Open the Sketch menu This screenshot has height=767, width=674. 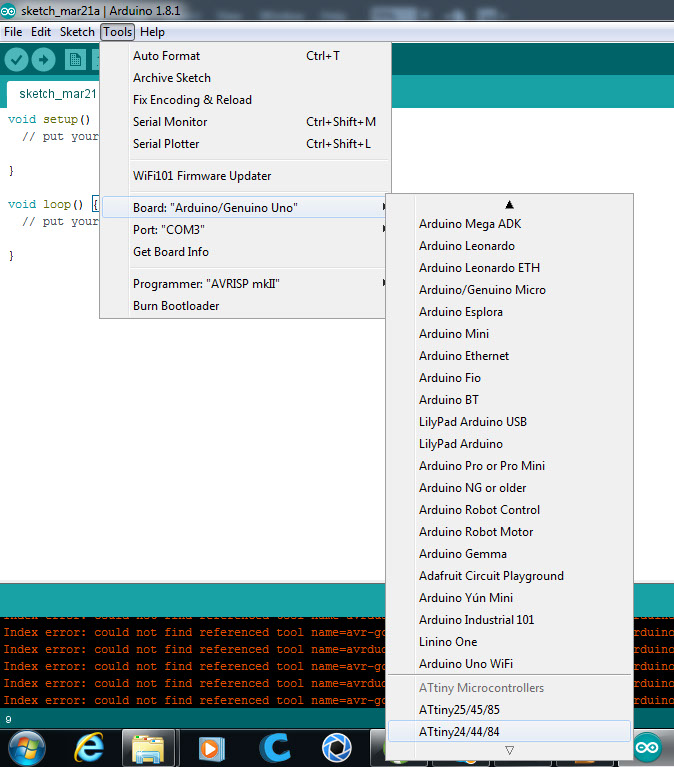click(x=77, y=32)
